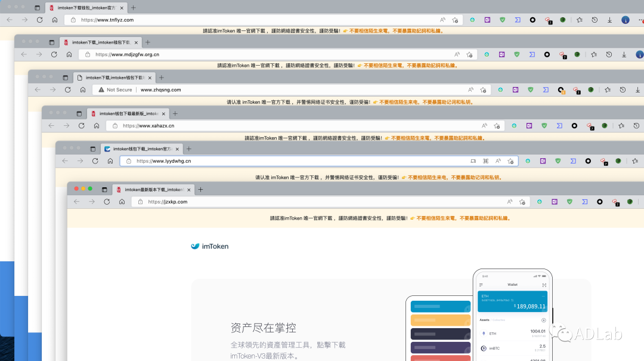Open the tab actions menu beside the tabs
The image size is (644, 361).
(104, 190)
